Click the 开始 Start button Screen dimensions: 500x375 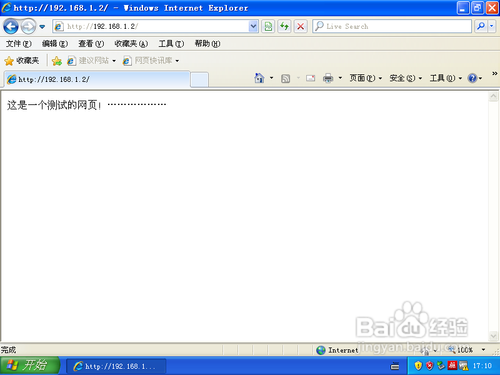(30, 365)
